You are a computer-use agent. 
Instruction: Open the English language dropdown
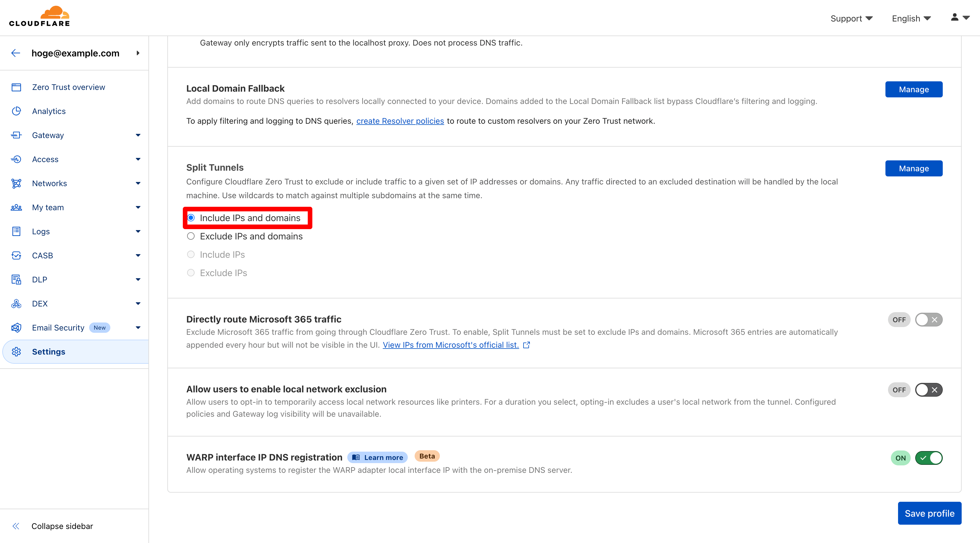point(911,18)
